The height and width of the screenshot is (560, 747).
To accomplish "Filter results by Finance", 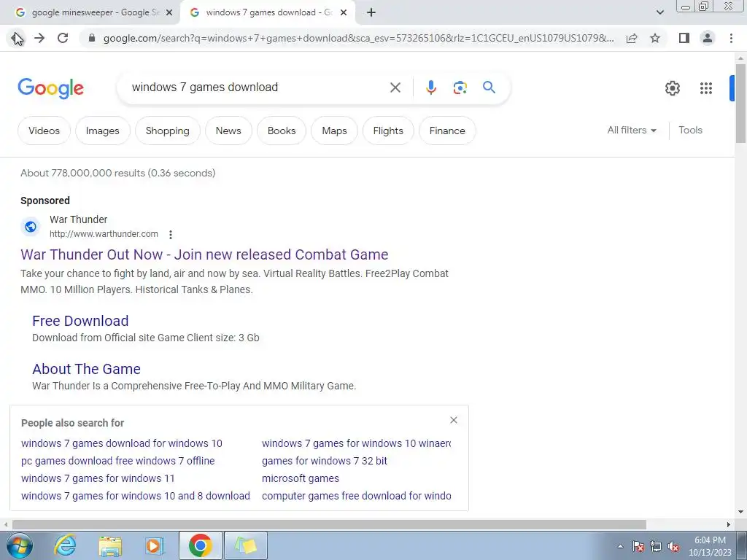I will coord(447,131).
